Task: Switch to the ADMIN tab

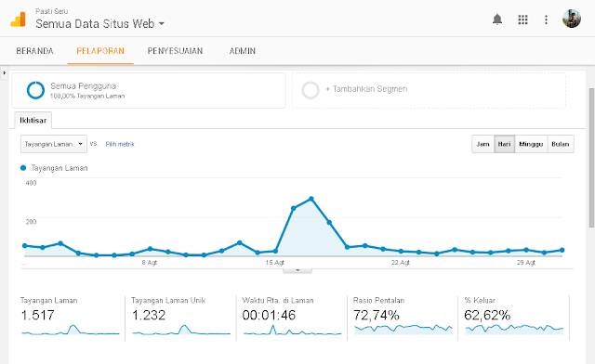Action: click(x=243, y=51)
